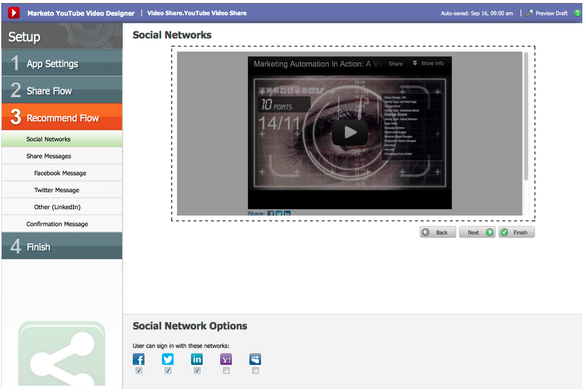Click Share button on video header
The image size is (586, 392).
point(396,64)
